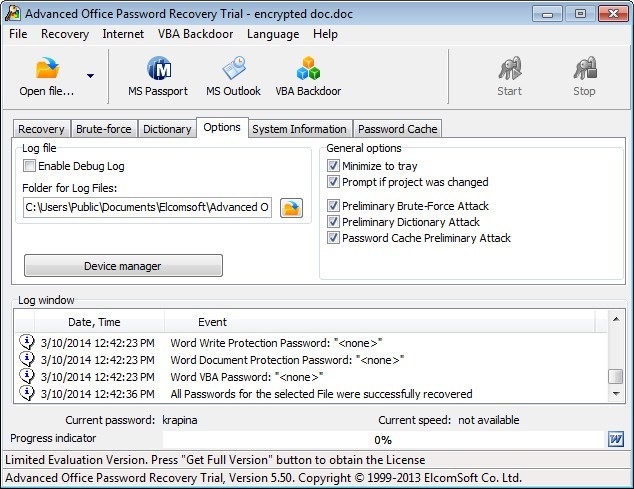Click the Word document icon beside progress bar

coord(615,439)
